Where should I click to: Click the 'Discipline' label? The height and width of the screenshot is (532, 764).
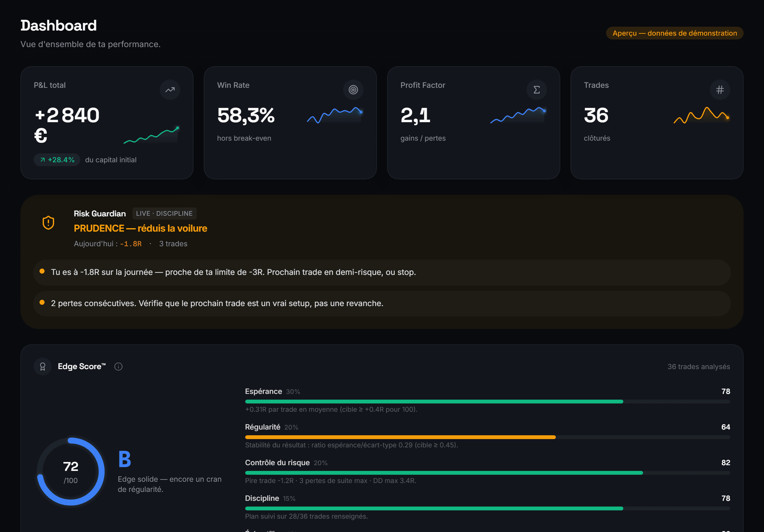pyautogui.click(x=262, y=498)
